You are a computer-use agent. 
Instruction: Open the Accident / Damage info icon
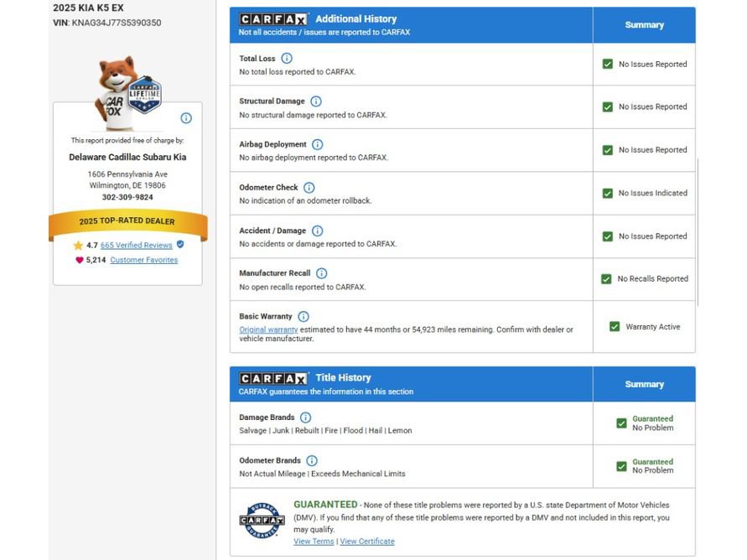317,231
